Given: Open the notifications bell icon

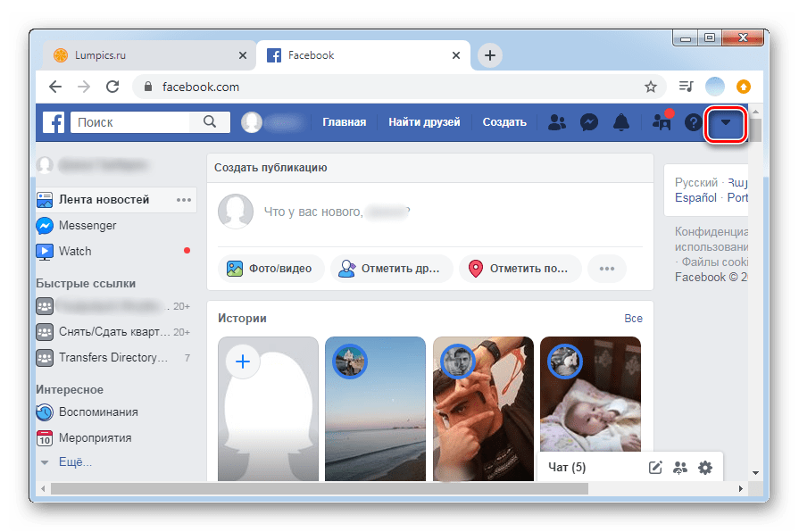Looking at the screenshot, I should coord(620,123).
